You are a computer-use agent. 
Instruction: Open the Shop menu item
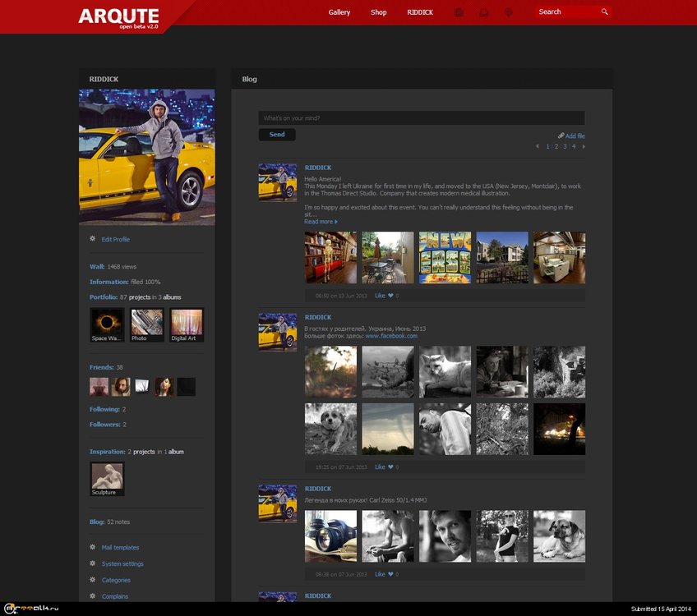point(378,12)
